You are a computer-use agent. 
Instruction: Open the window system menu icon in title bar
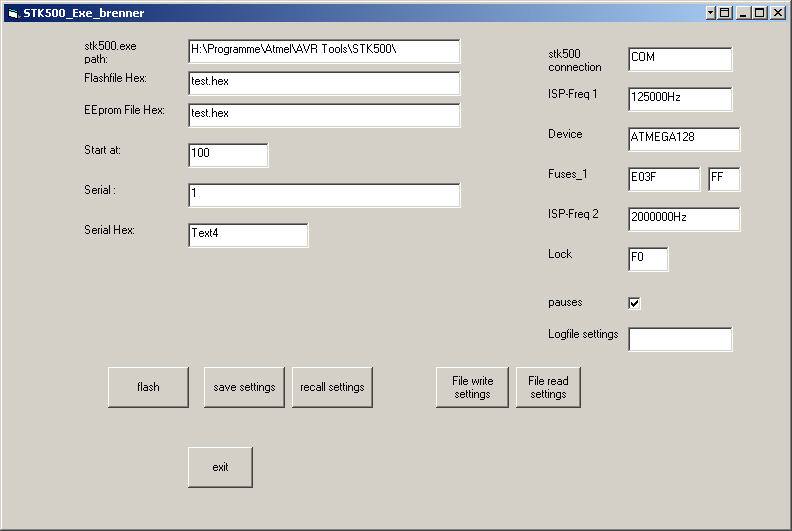click(13, 13)
